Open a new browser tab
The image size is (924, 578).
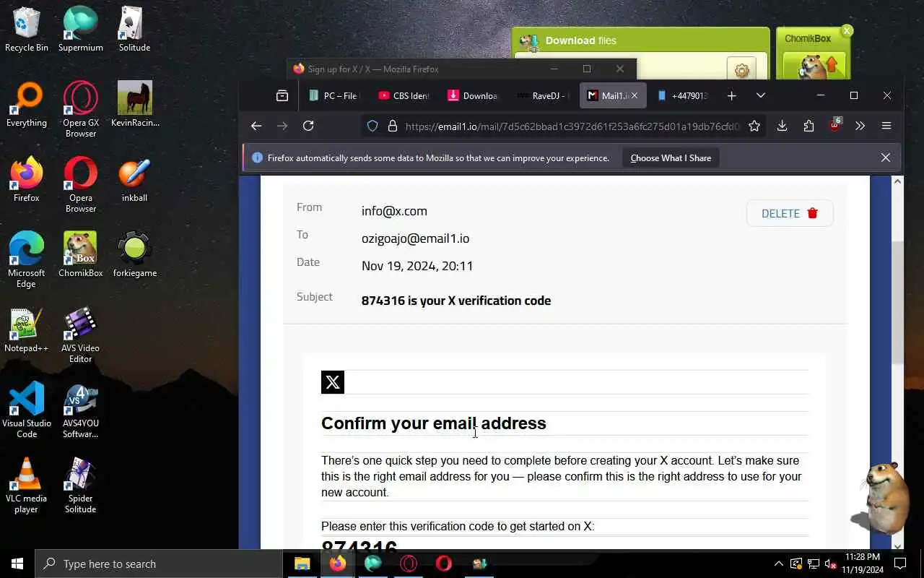tap(731, 95)
